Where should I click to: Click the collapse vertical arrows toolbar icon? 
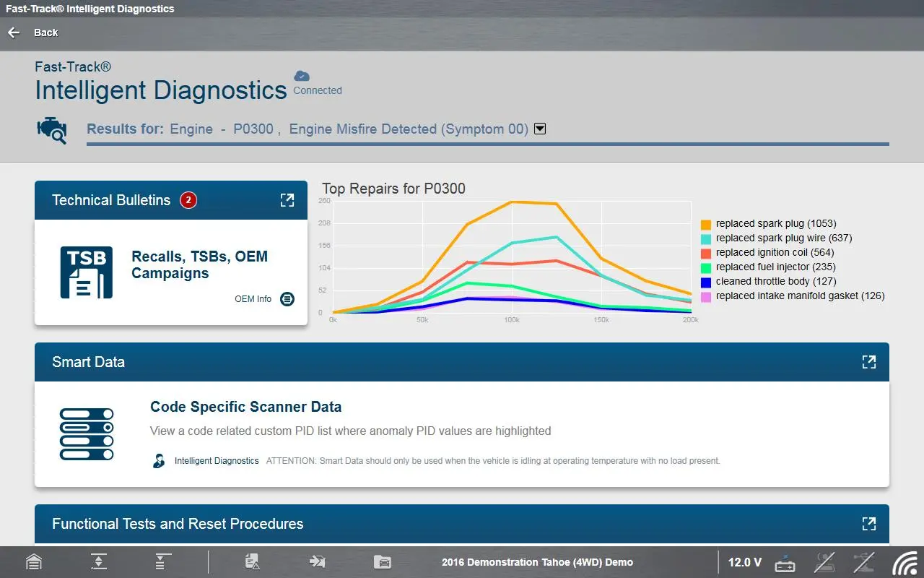click(x=99, y=562)
